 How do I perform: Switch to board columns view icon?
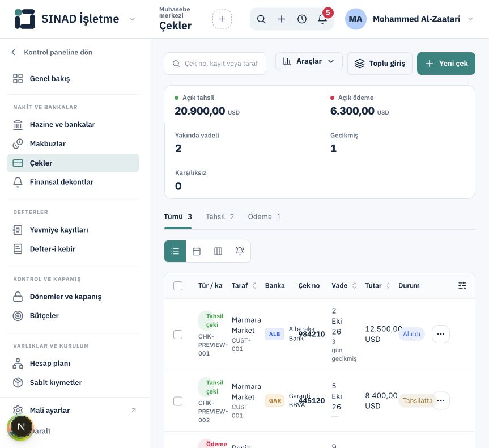tap(218, 251)
